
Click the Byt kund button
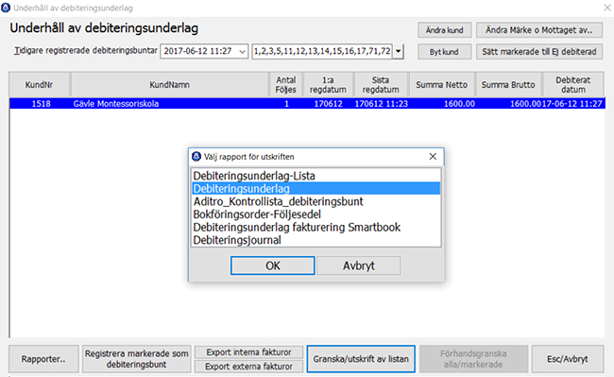click(444, 52)
